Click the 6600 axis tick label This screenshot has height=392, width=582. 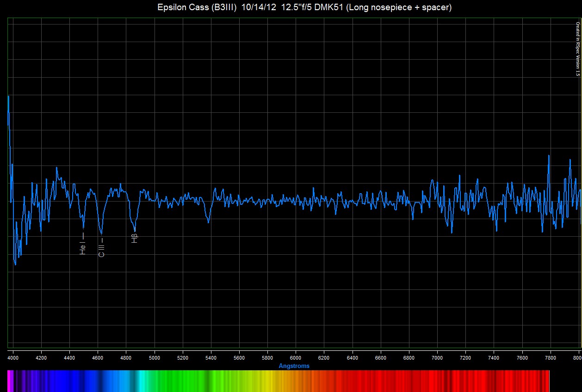(381, 358)
